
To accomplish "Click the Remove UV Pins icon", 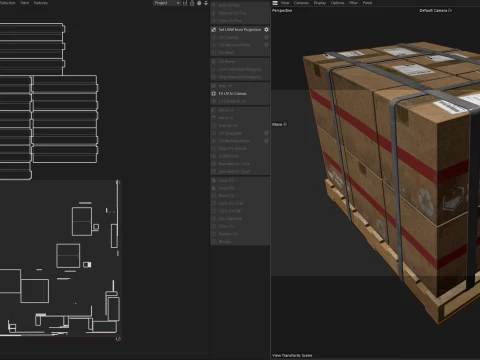I will coord(214,13).
